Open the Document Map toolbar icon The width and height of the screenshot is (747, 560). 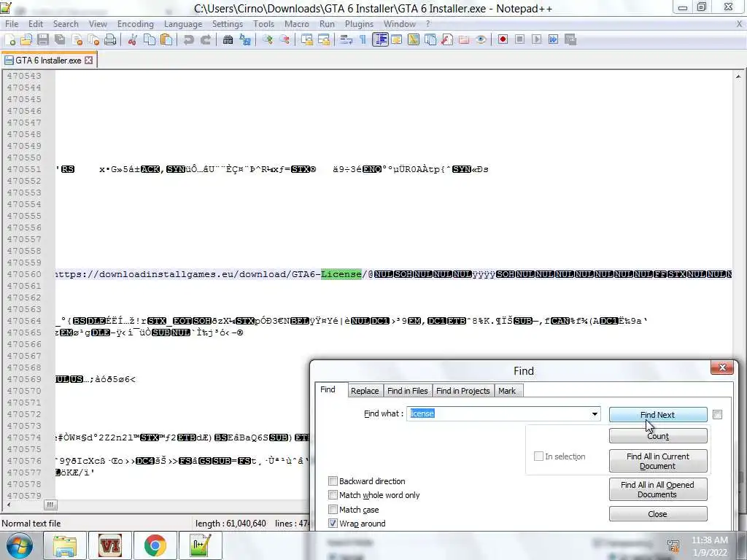point(413,40)
